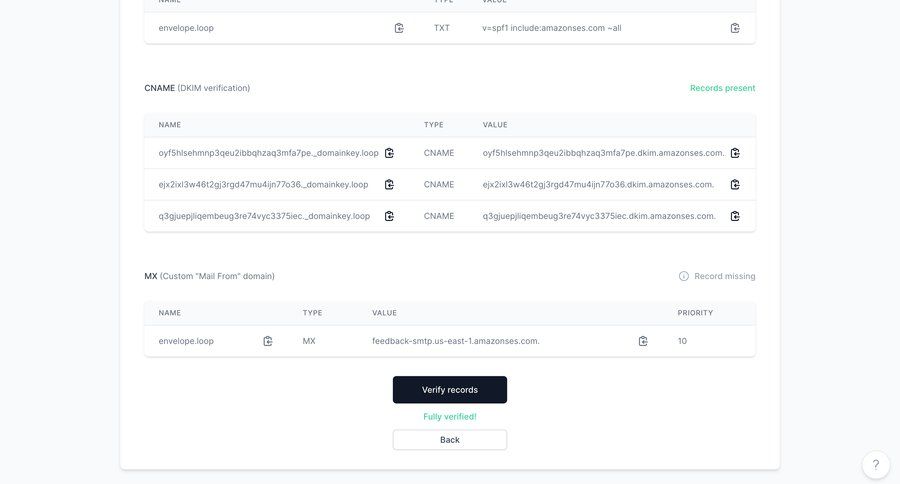Click the TXT type cell
This screenshot has width=900, height=484.
click(x=442, y=28)
